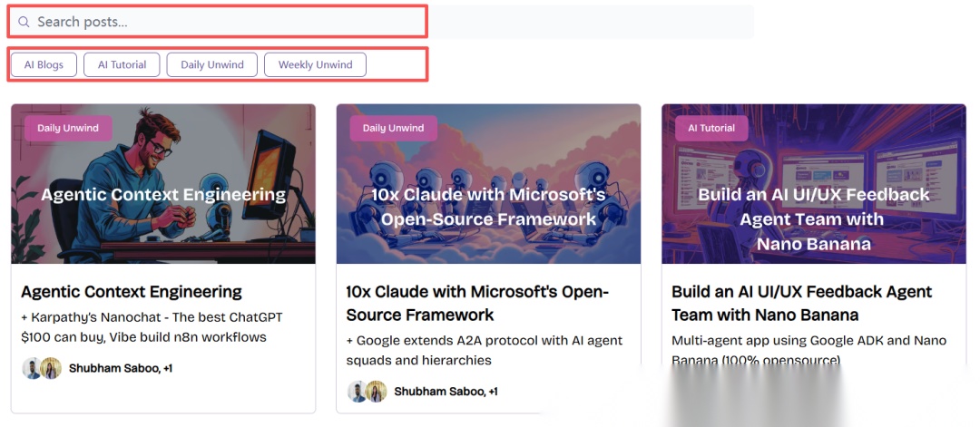The height and width of the screenshot is (427, 980).
Task: Select the Daily Unwind filter button
Action: pyautogui.click(x=211, y=64)
